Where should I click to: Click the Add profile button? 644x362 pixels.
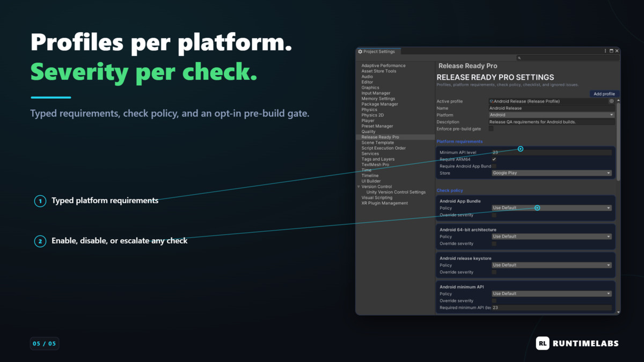click(x=604, y=94)
